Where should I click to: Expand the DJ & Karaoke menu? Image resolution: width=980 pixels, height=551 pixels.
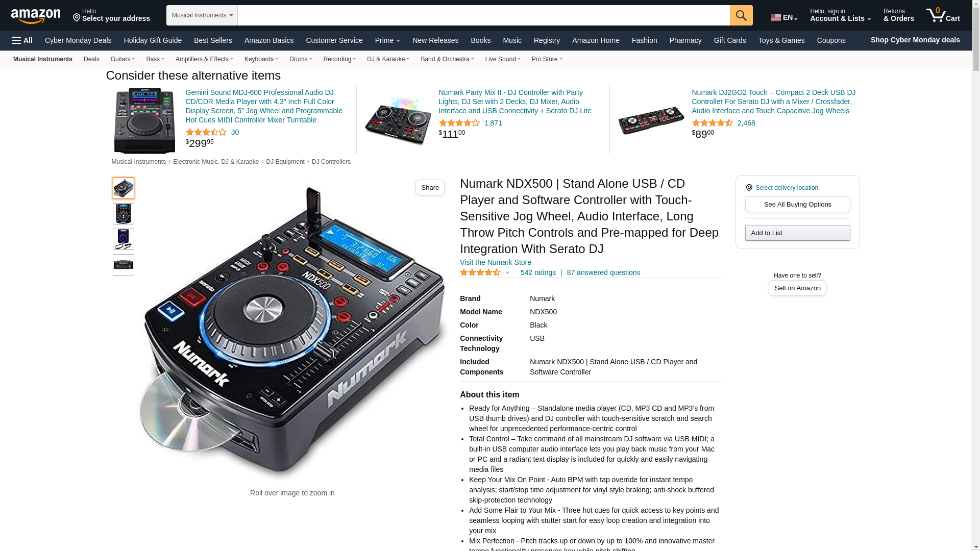click(x=388, y=59)
